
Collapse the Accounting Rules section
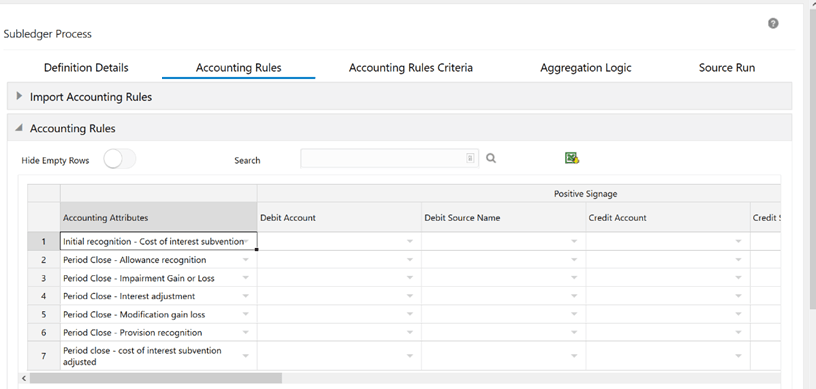tap(19, 128)
